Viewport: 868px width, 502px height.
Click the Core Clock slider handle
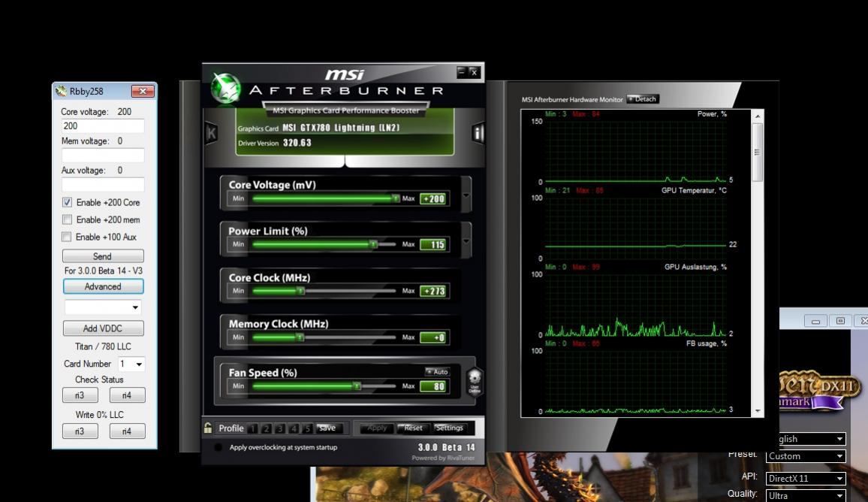click(x=300, y=290)
